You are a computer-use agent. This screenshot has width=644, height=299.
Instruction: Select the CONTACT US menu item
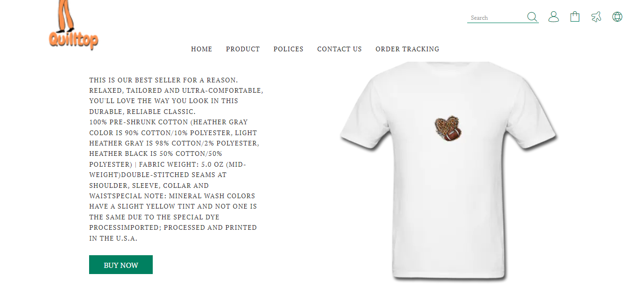tap(339, 49)
